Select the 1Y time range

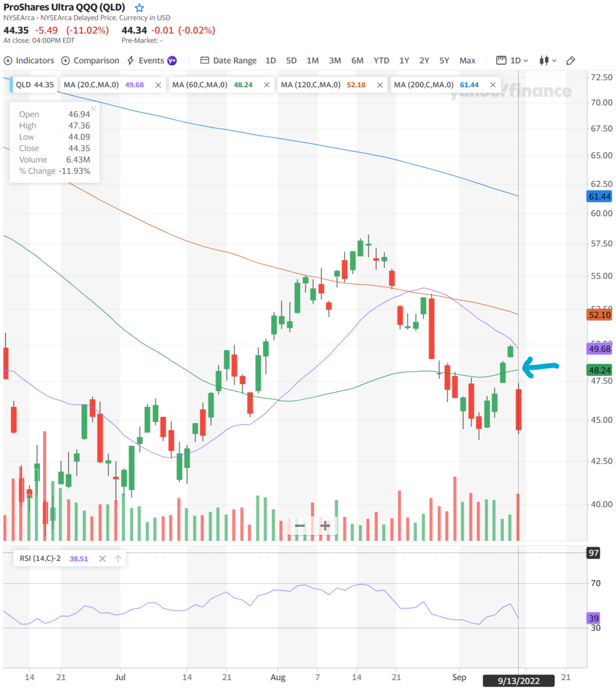[404, 61]
